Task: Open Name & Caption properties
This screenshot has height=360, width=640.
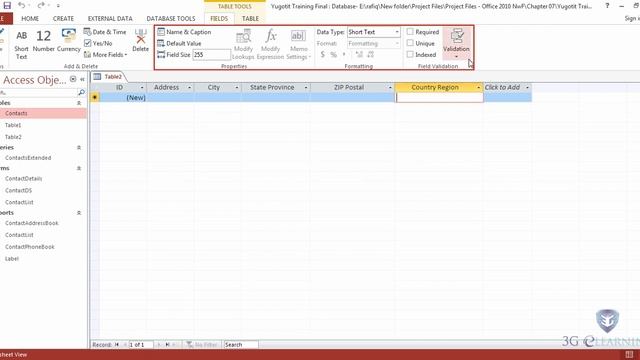Action: tap(184, 32)
